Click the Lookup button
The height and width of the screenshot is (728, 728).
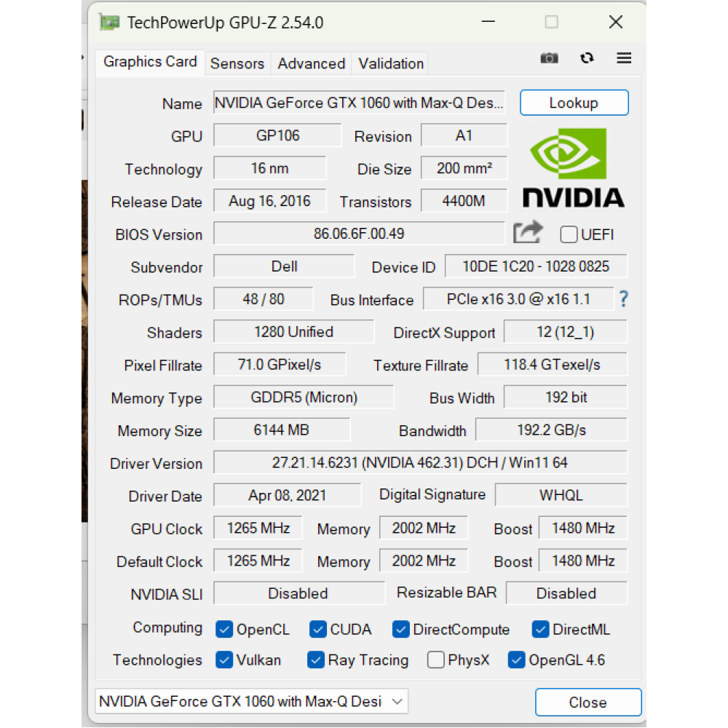(574, 103)
